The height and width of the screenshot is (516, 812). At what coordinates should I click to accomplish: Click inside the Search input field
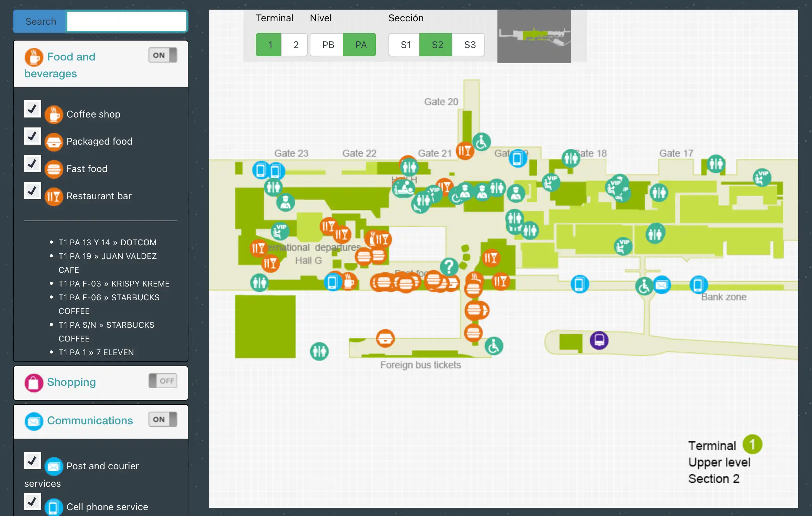pyautogui.click(x=126, y=21)
